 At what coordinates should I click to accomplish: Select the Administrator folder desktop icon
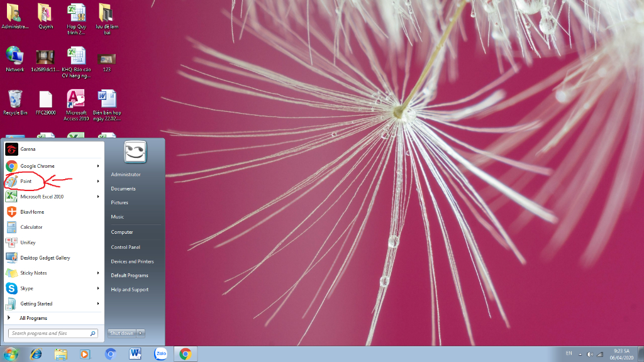[x=15, y=16]
